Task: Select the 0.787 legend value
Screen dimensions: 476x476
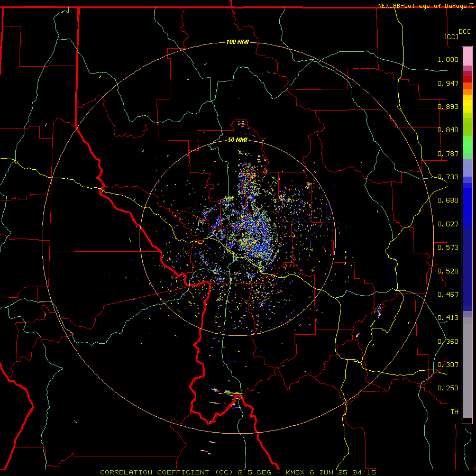Action: pyautogui.click(x=448, y=153)
